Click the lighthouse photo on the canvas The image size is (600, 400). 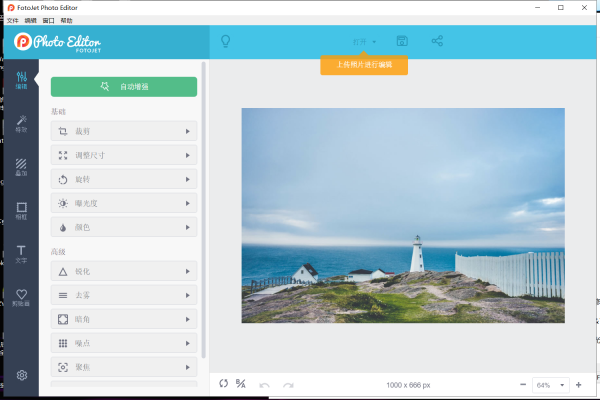click(403, 216)
